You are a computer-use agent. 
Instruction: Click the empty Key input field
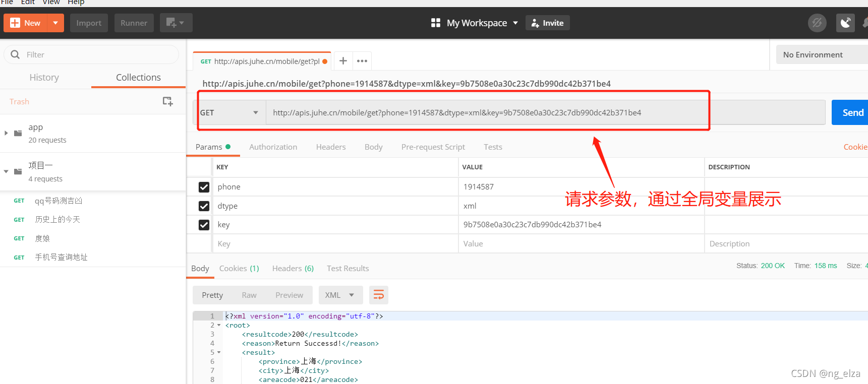335,244
